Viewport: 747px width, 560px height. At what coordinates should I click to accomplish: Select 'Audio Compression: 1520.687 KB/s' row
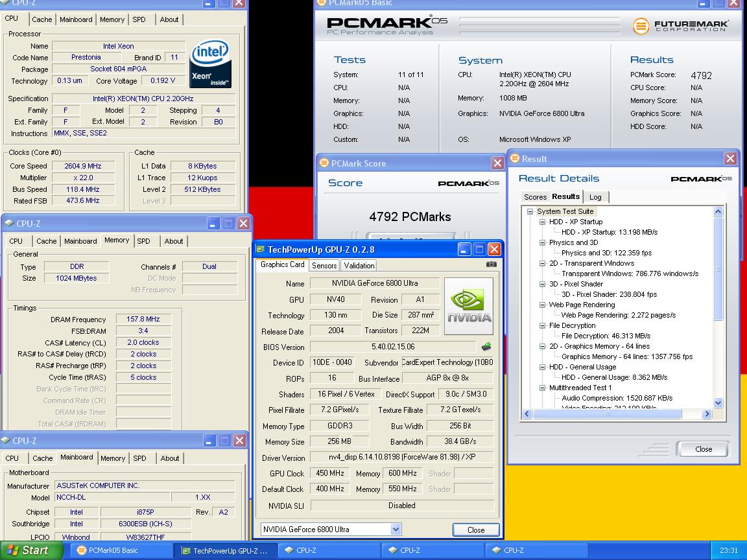click(617, 398)
